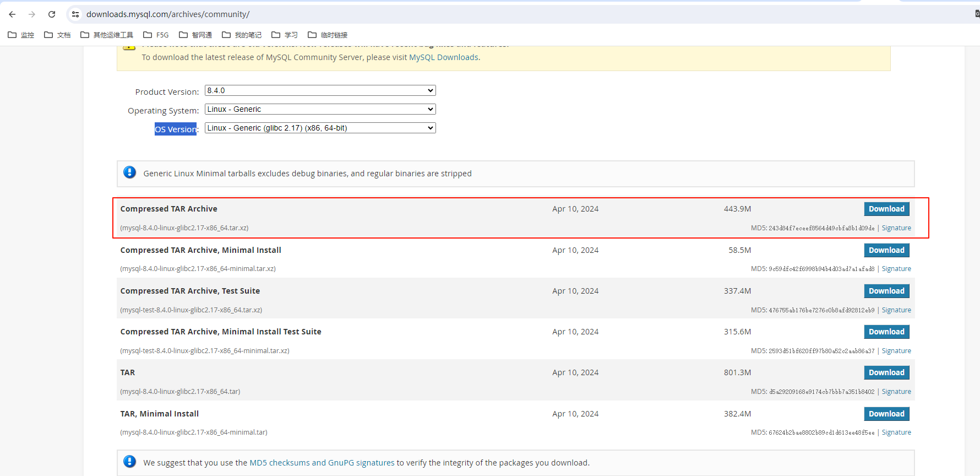This screenshot has width=980, height=476.
Task: Open the 学习 bookmark folder
Action: click(x=285, y=35)
